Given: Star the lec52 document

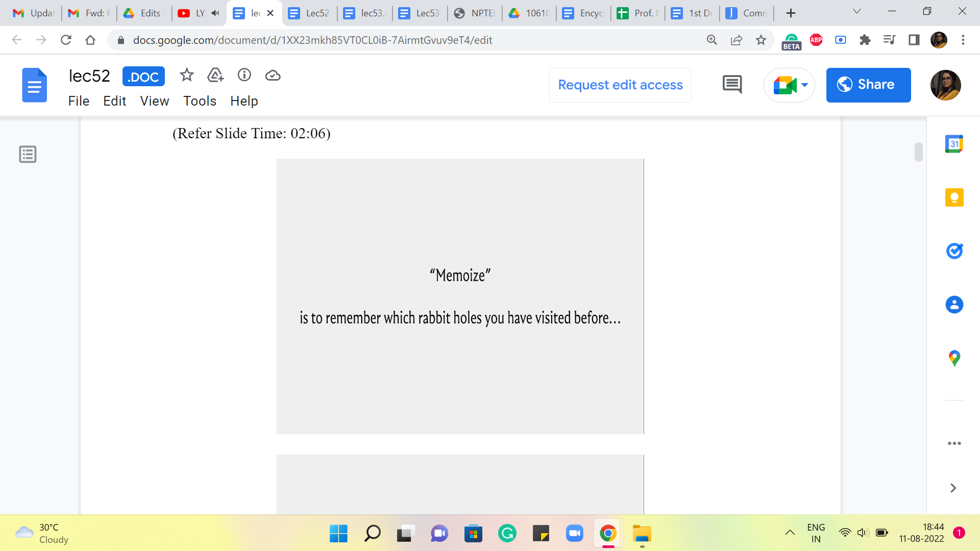Looking at the screenshot, I should click(187, 76).
